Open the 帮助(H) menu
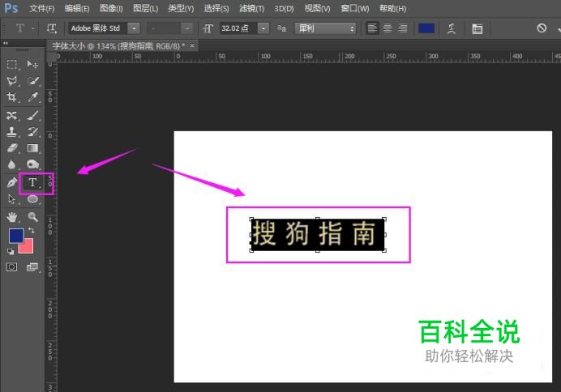Image resolution: width=561 pixels, height=392 pixels. (x=393, y=8)
